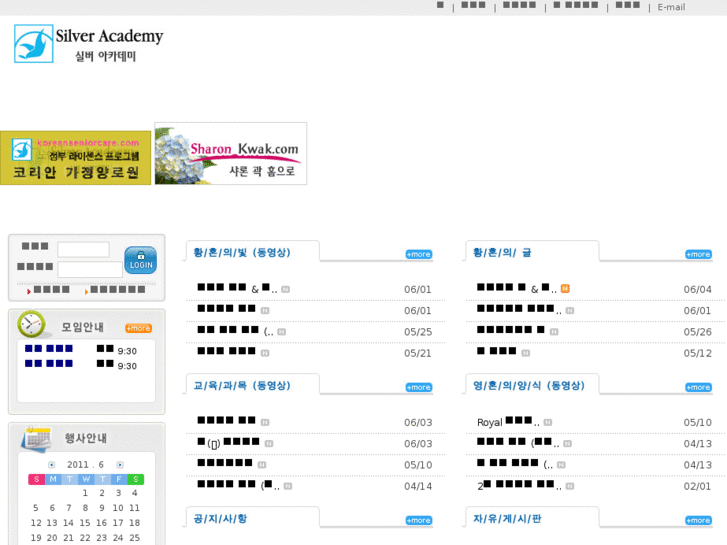Click the 행사안내 panel heading
Viewport: 727px width, 545px height.
tap(85, 438)
